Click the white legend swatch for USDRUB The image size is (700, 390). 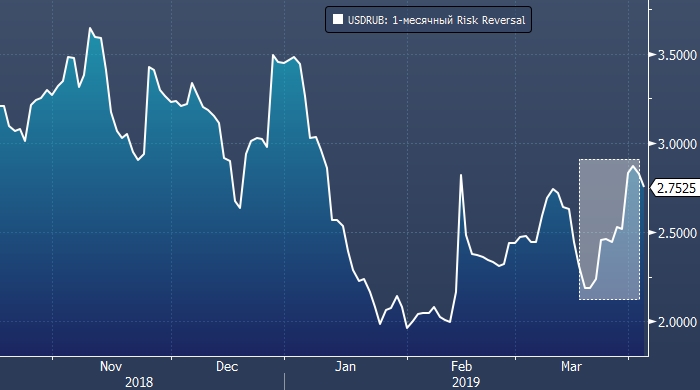point(338,19)
